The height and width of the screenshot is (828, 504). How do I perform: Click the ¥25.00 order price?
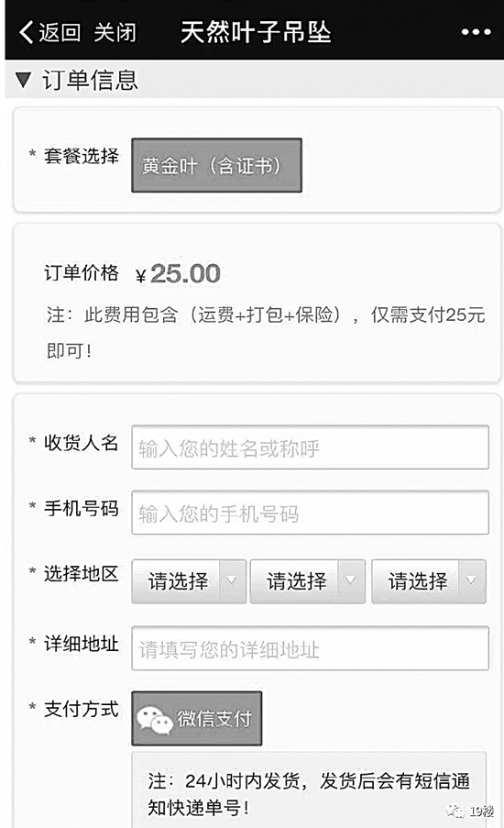point(178,273)
